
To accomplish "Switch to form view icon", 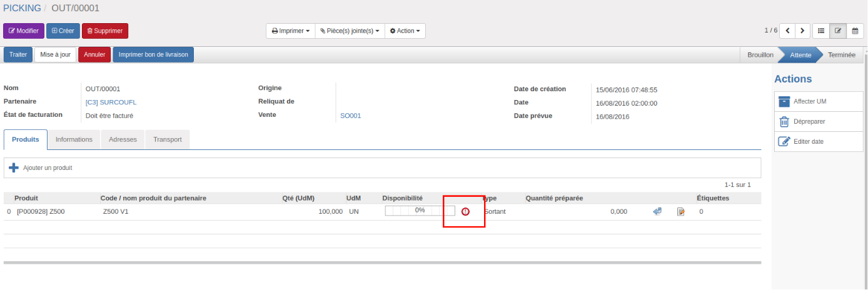I will (838, 31).
